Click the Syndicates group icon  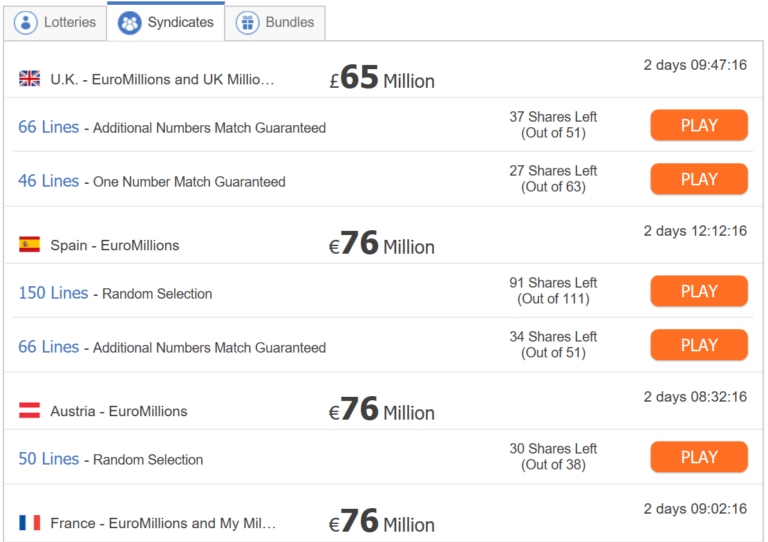(x=130, y=23)
